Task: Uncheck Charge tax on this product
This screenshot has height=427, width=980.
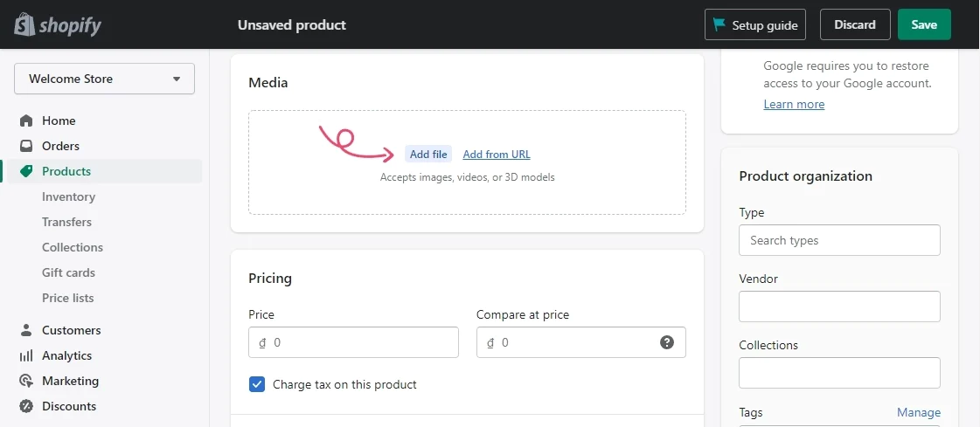Action: tap(257, 384)
